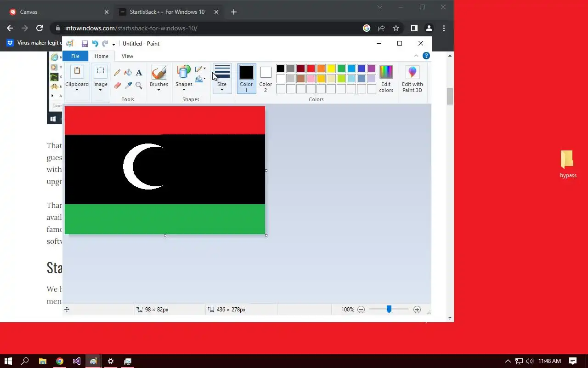Open Chrome profile avatar icon

(x=429, y=28)
